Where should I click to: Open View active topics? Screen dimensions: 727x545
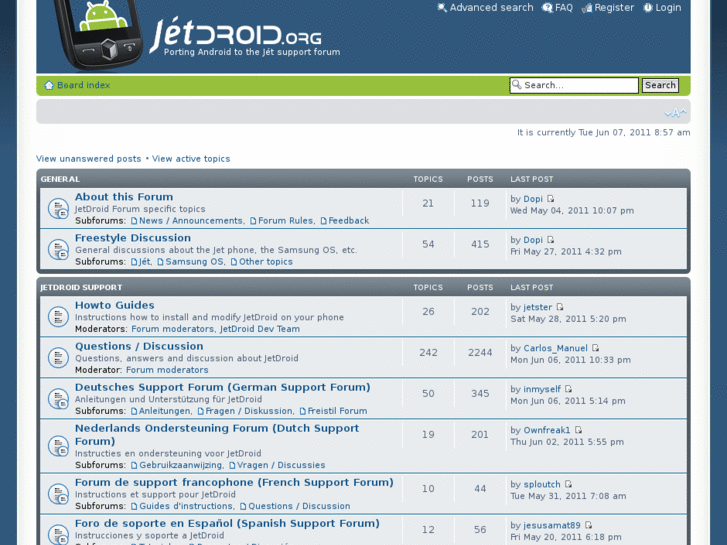pyautogui.click(x=191, y=159)
